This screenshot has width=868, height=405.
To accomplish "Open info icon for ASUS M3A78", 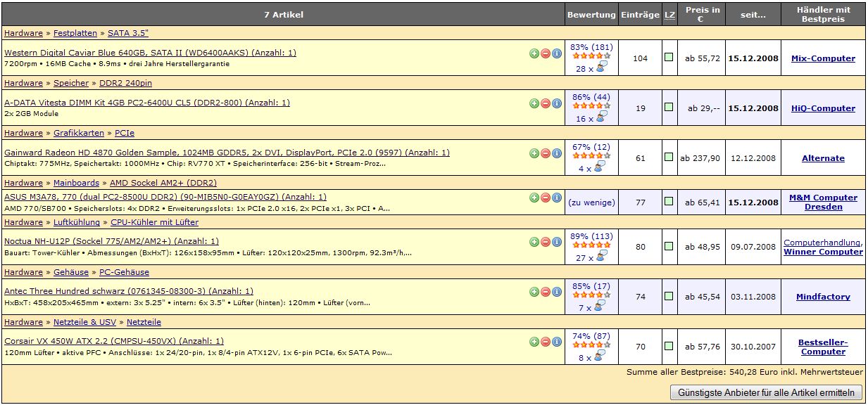I will tap(557, 198).
